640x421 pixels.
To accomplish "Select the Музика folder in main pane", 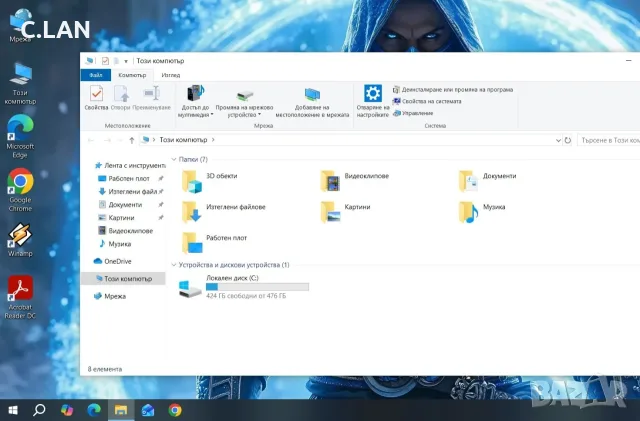I will point(482,212).
